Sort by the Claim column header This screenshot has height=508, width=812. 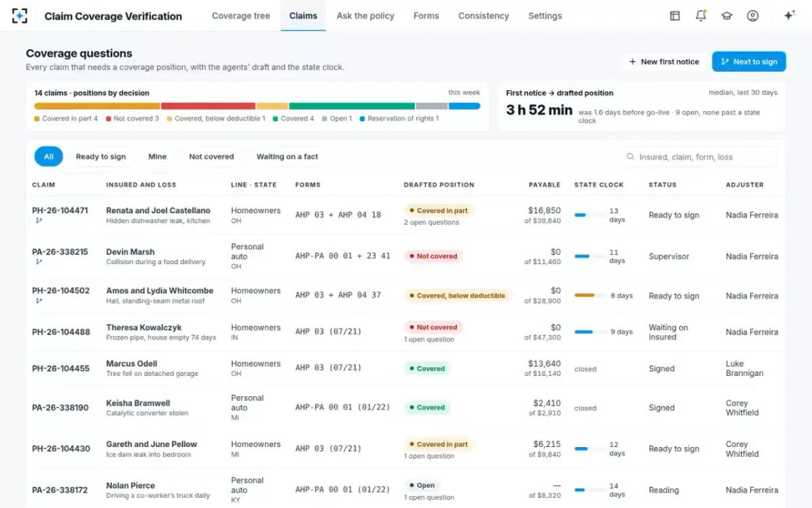[x=44, y=184]
